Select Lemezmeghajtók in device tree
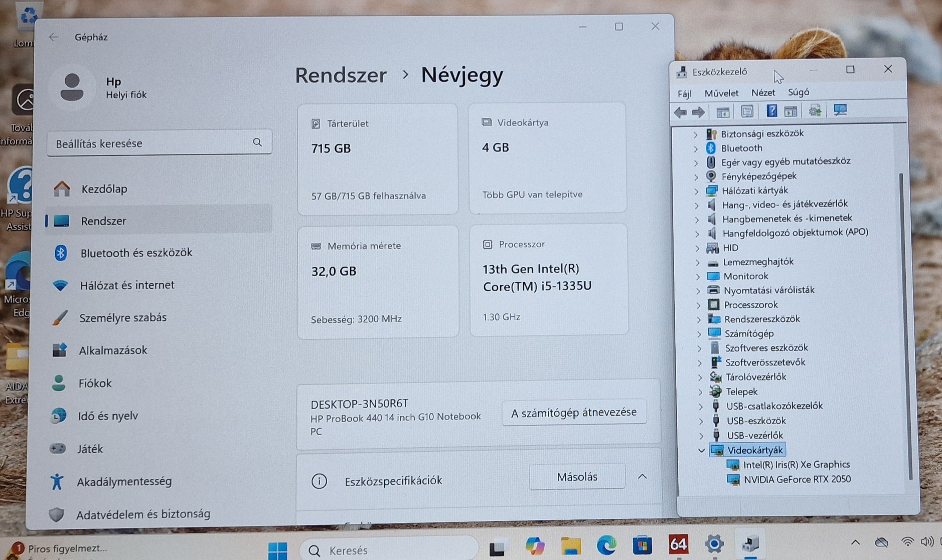942x560 pixels. [758, 262]
